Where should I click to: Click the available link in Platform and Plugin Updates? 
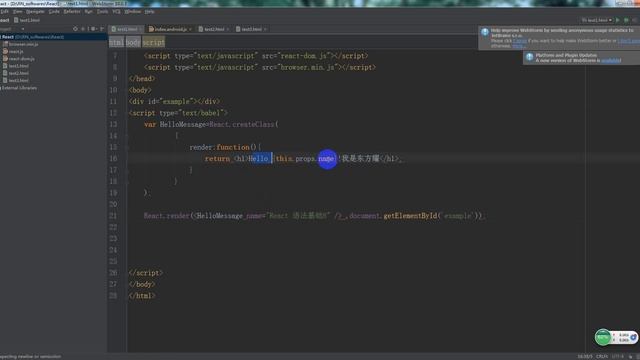click(x=611, y=60)
